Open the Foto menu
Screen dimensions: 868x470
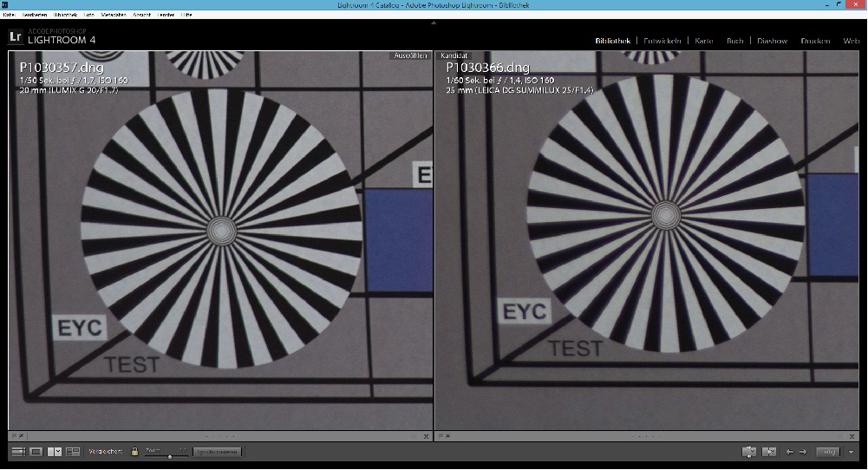[x=89, y=15]
